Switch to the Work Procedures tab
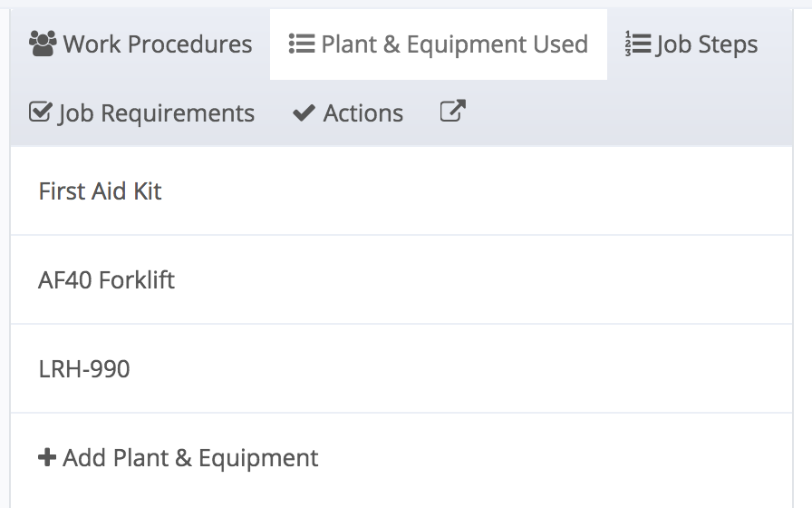 [140, 44]
